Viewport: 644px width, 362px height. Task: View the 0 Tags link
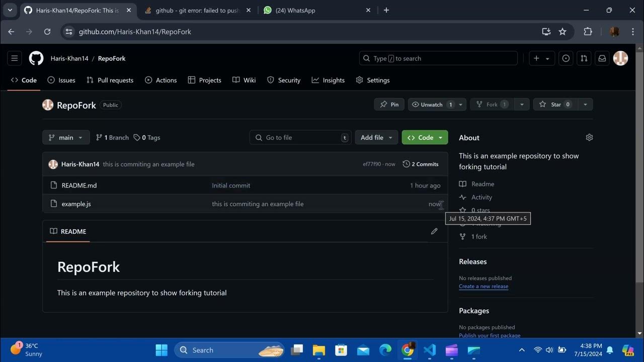pyautogui.click(x=147, y=137)
